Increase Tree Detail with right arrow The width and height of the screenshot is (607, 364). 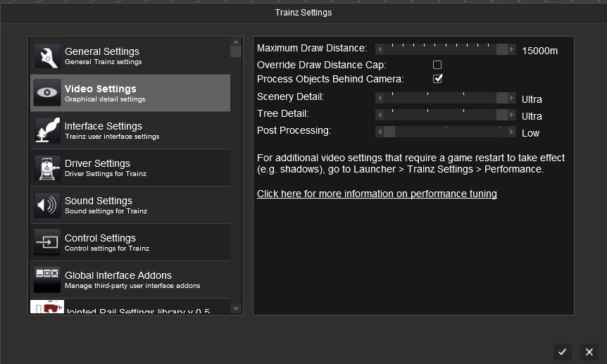click(511, 115)
